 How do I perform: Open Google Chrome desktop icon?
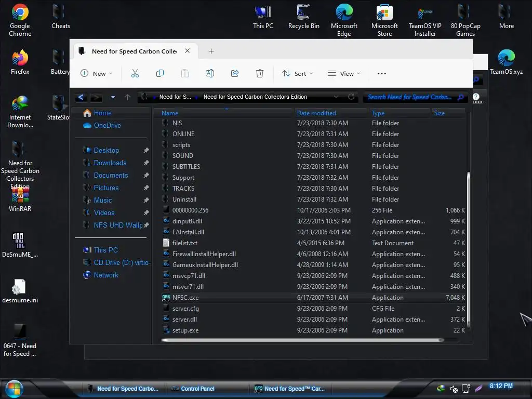20,20
